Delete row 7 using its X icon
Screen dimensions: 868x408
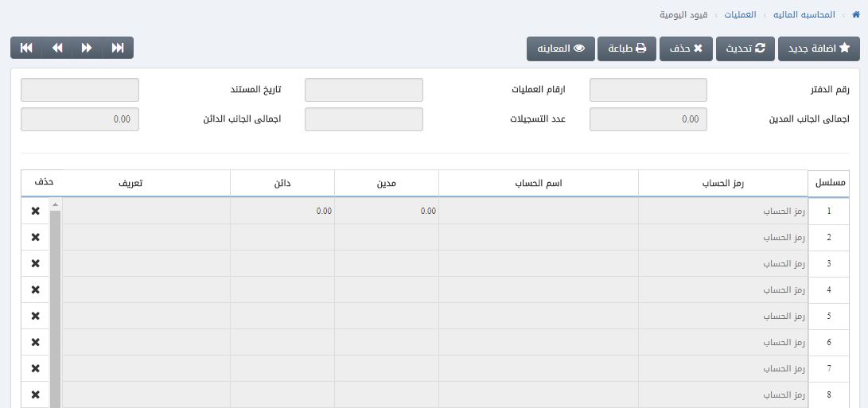click(35, 368)
